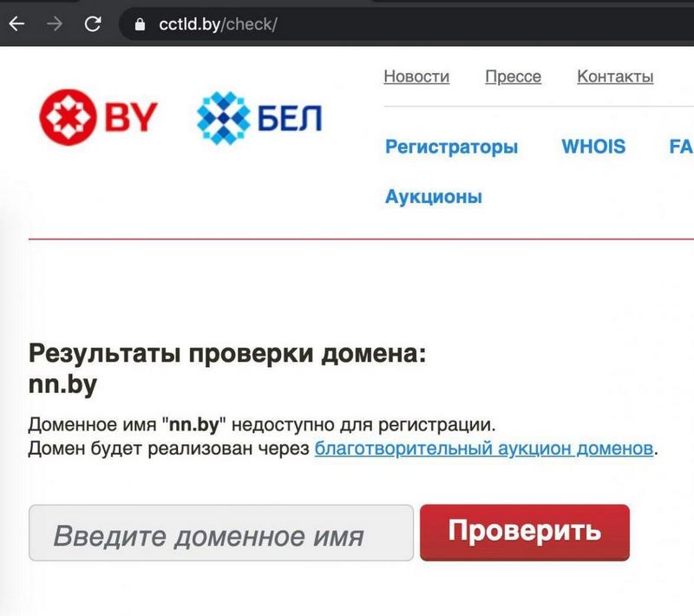Click the Введите доменное имя input field

pos(221,534)
